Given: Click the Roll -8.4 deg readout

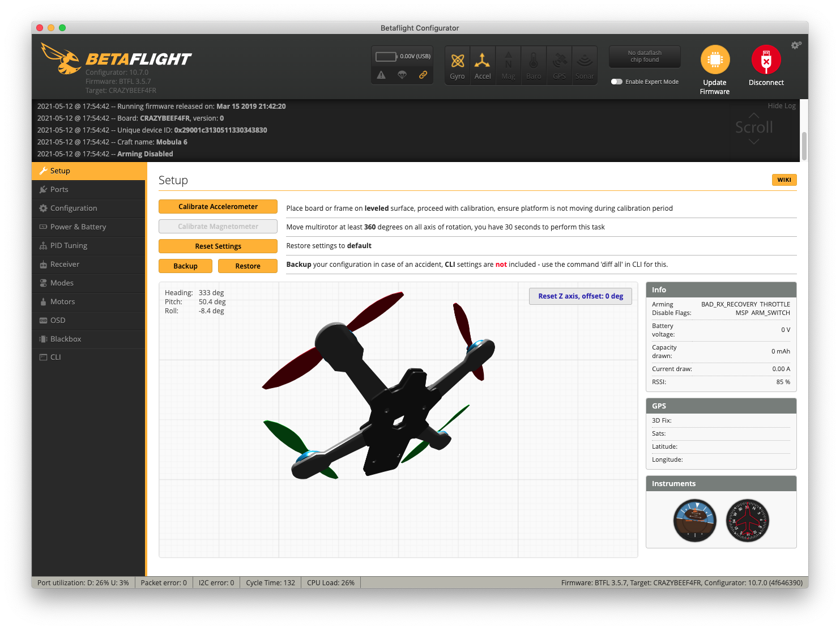Looking at the screenshot, I should click(x=194, y=311).
